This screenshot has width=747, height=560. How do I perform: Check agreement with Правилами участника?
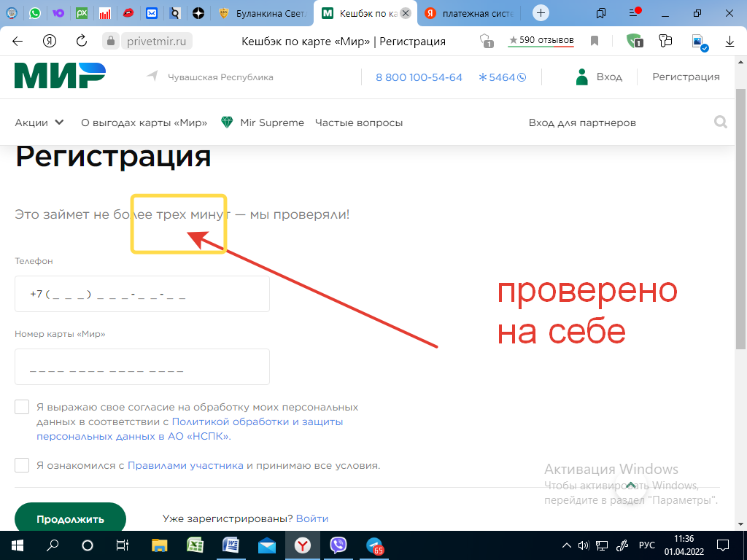22,464
